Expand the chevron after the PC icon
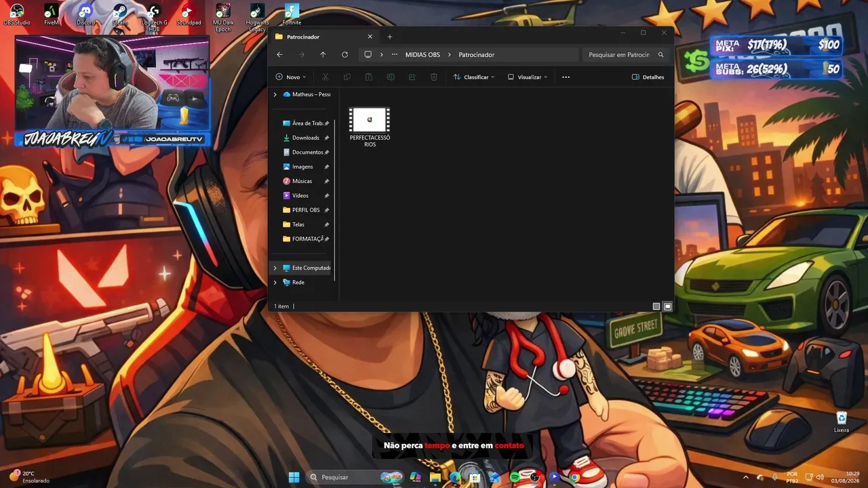The height and width of the screenshot is (488, 868). click(382, 55)
